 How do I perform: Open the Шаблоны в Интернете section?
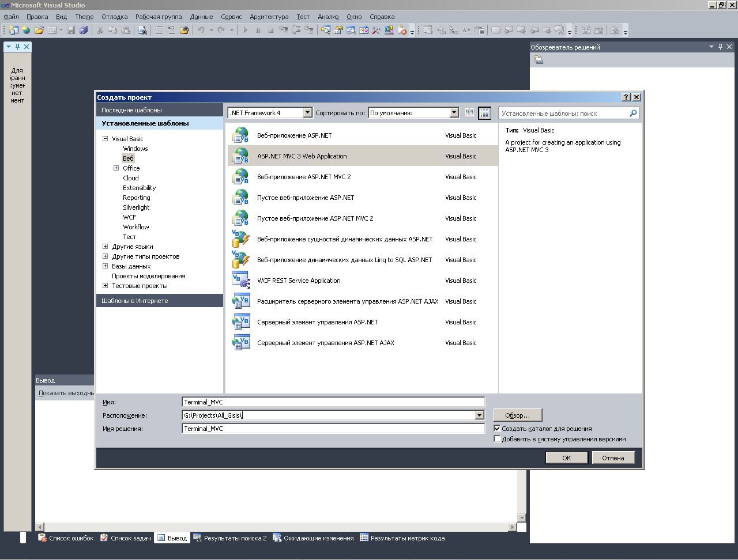tap(160, 301)
